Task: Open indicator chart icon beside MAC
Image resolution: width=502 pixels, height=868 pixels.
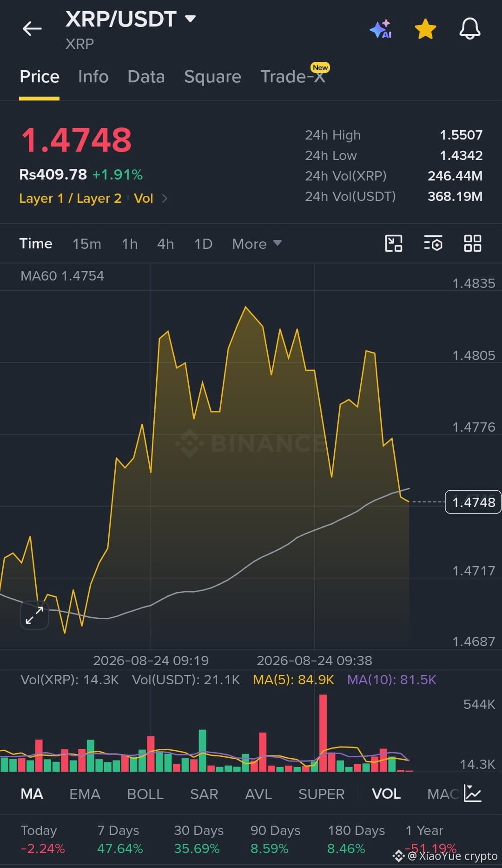Action: 473,794
